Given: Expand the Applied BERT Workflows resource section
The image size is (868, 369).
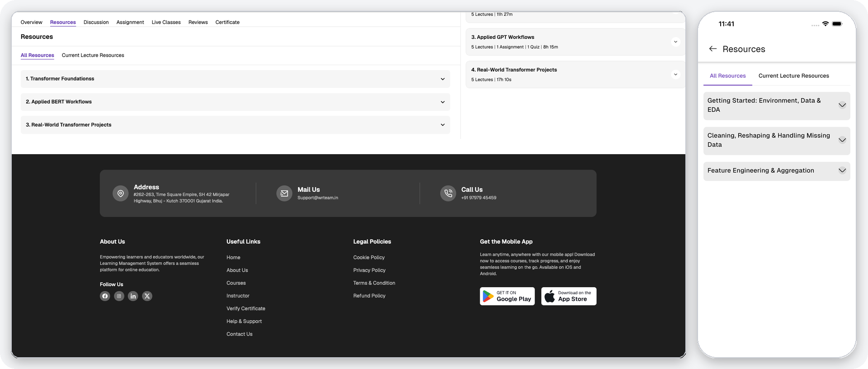Looking at the screenshot, I should click(235, 102).
